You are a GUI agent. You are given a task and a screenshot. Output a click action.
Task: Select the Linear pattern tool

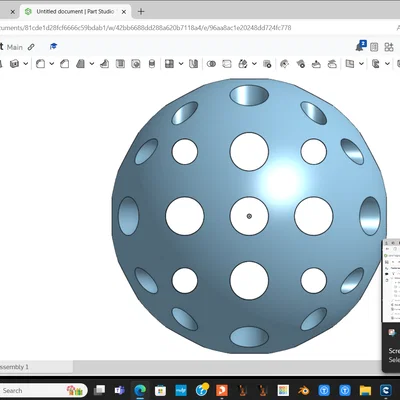coord(169,64)
